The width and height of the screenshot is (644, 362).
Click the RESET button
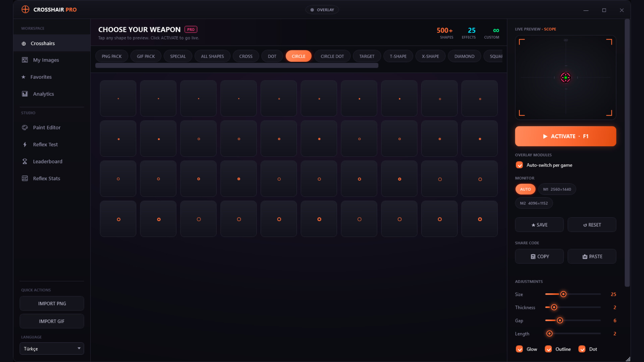click(592, 225)
